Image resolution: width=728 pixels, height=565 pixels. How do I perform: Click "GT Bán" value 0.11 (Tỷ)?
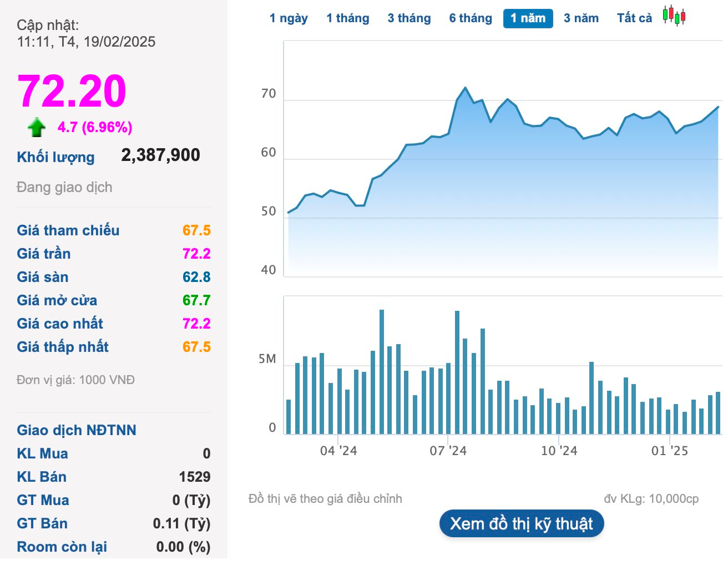[x=182, y=523]
